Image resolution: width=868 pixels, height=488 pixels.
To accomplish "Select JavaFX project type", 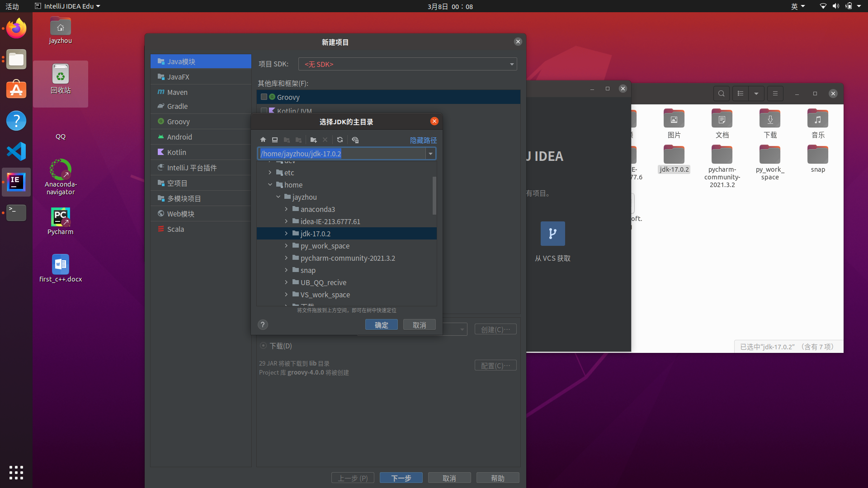I will click(201, 77).
